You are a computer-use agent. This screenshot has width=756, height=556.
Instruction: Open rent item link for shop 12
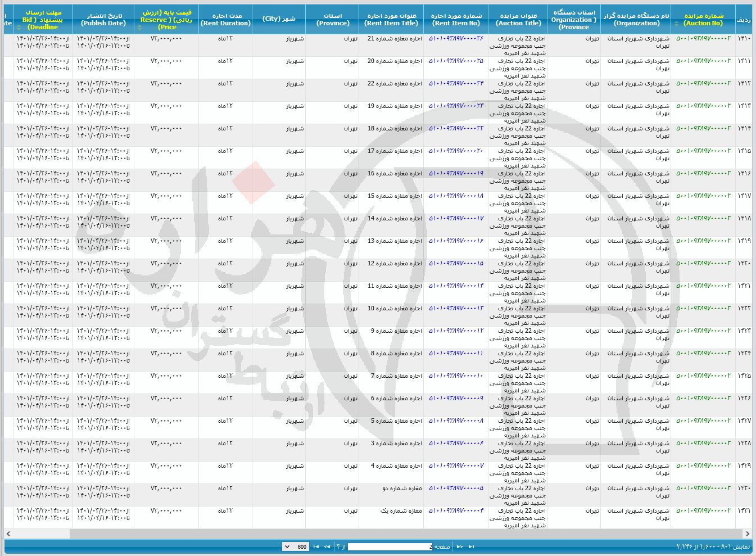[456, 264]
